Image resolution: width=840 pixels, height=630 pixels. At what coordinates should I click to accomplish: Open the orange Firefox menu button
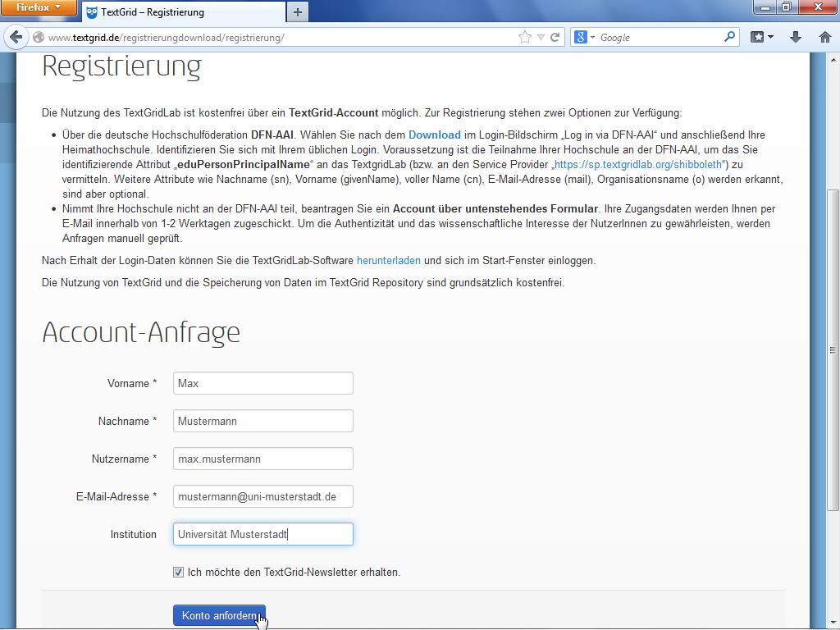(39, 8)
